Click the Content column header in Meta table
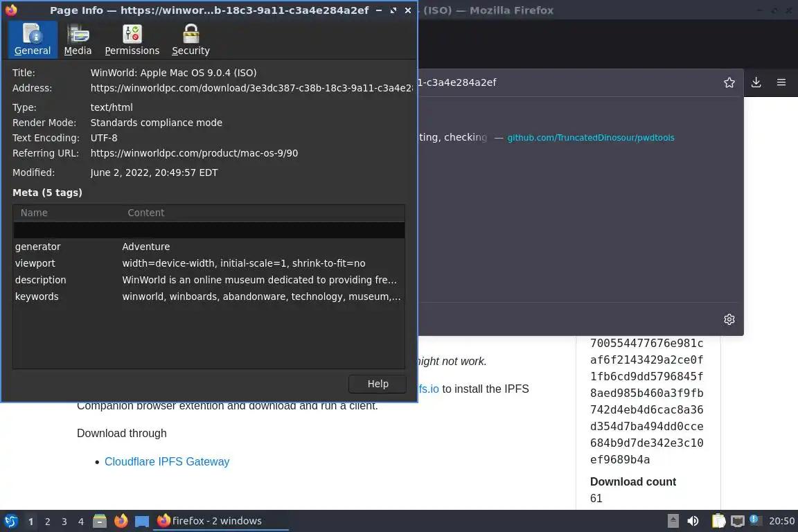Screen dimensions: 798x532 tap(263, 213)
